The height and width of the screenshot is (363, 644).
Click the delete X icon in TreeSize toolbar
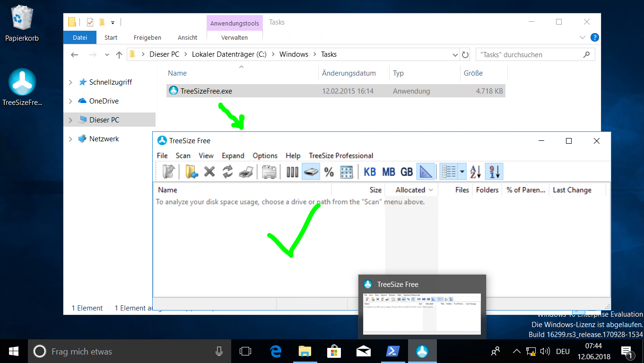[209, 172]
